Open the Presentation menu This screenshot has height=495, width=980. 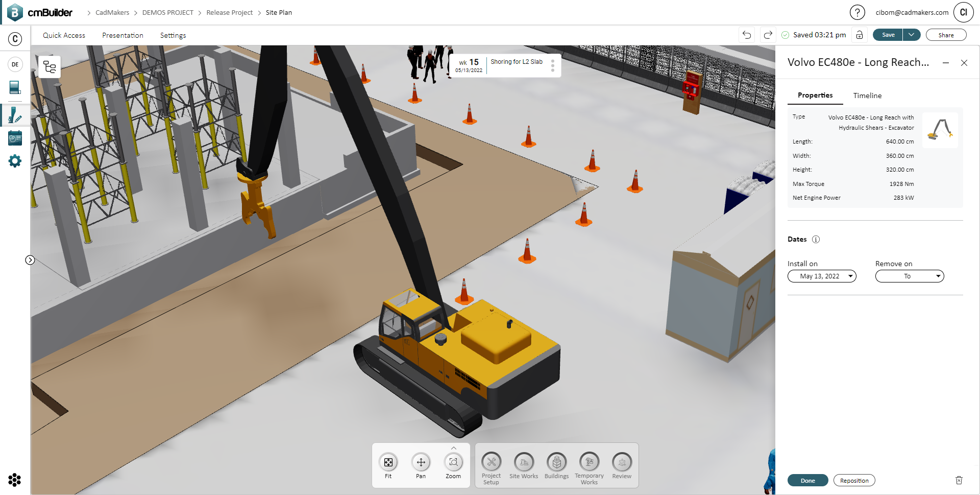(x=122, y=35)
